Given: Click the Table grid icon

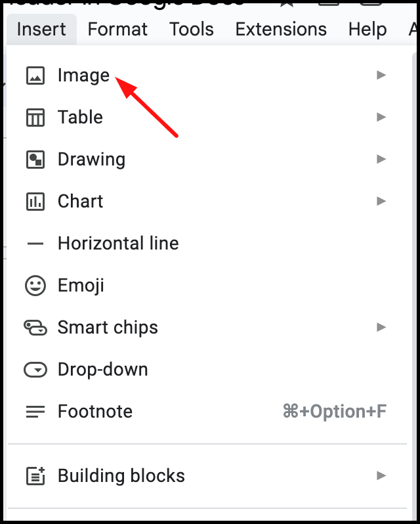Looking at the screenshot, I should tap(35, 118).
